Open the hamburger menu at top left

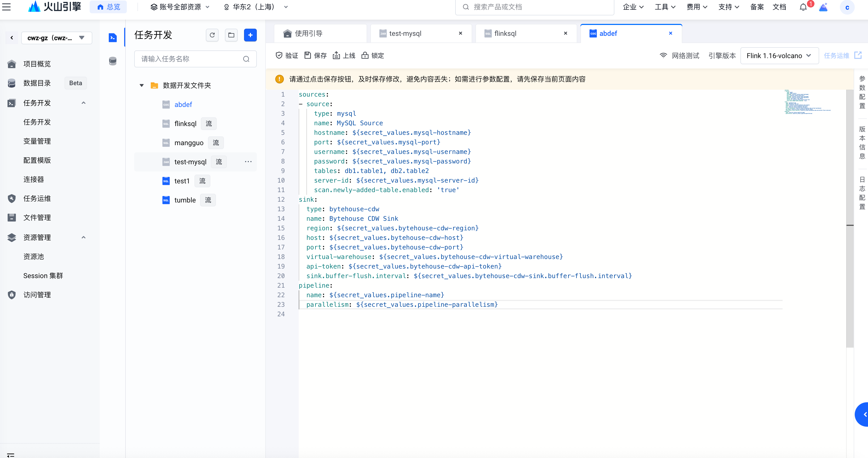[6, 7]
